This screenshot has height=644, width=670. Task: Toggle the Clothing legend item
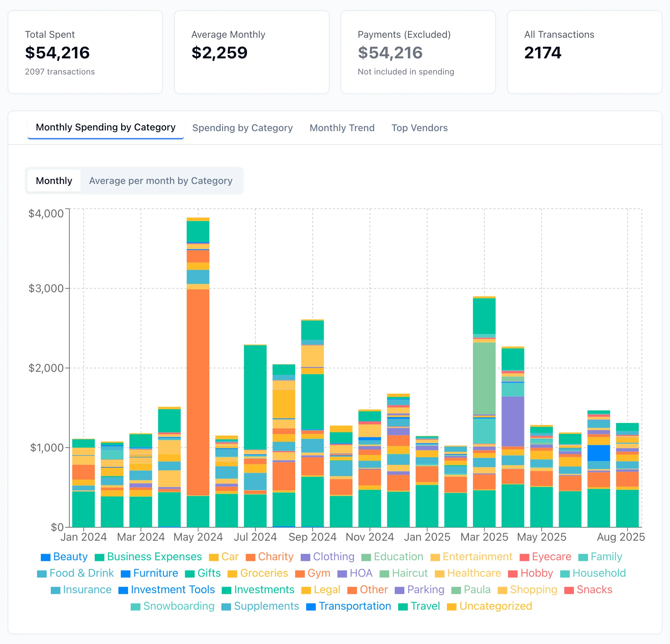(x=327, y=556)
